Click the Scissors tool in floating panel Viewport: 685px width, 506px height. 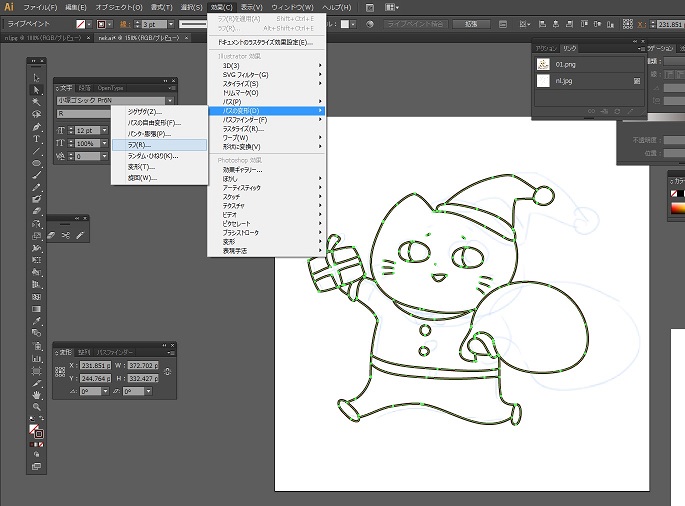coord(66,236)
